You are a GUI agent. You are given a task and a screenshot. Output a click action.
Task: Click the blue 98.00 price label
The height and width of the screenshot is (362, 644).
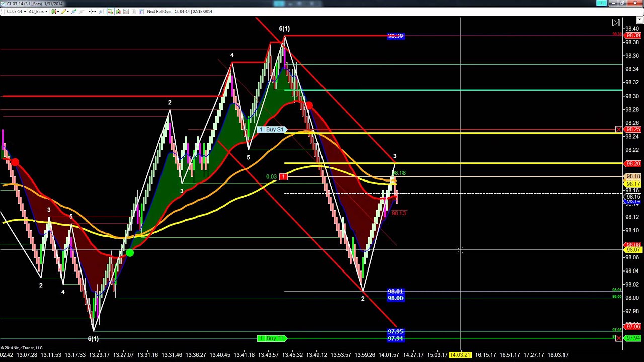(395, 298)
